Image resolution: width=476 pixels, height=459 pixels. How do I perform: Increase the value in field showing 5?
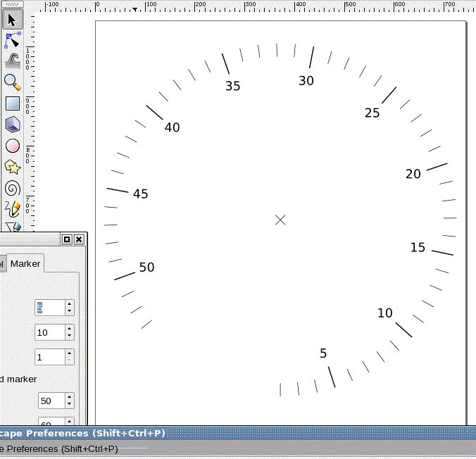click(x=70, y=304)
